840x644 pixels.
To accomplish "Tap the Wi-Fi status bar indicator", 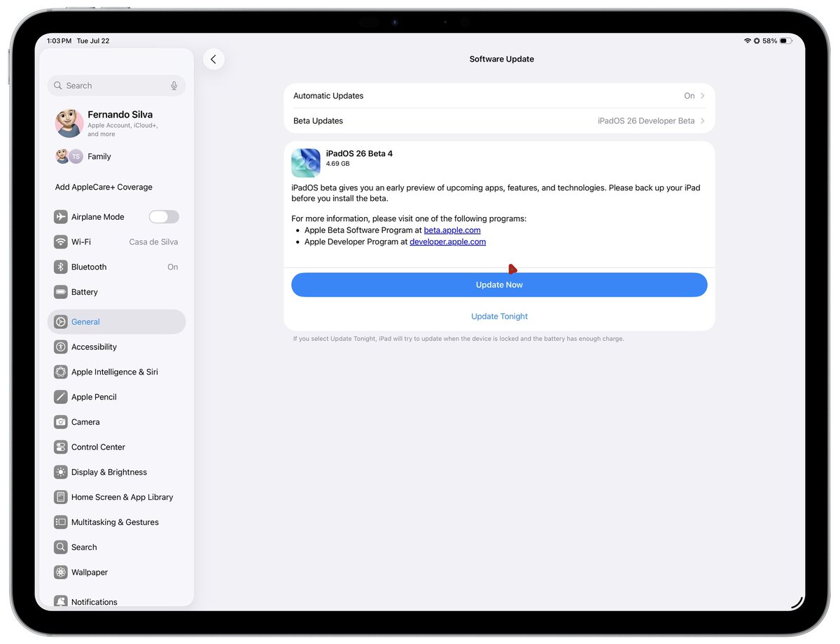I will pos(748,41).
